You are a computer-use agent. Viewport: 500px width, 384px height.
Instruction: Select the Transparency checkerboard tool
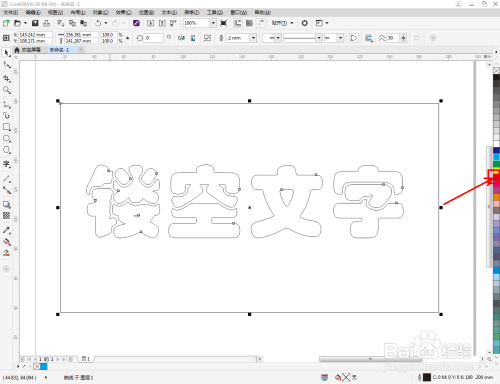[6, 216]
